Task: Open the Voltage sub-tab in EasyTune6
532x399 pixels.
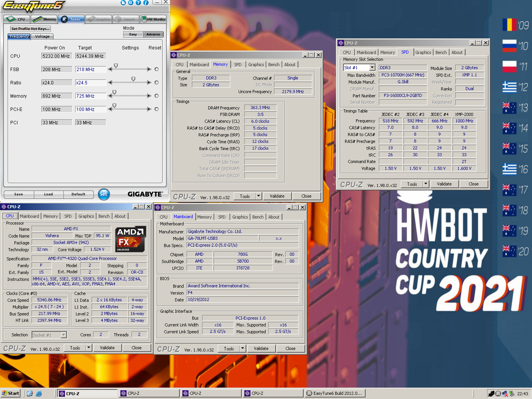Action: [42, 36]
